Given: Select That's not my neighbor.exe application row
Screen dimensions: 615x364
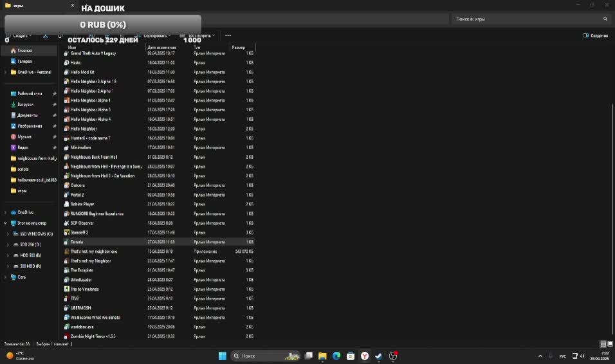Looking at the screenshot, I should coord(159,251).
